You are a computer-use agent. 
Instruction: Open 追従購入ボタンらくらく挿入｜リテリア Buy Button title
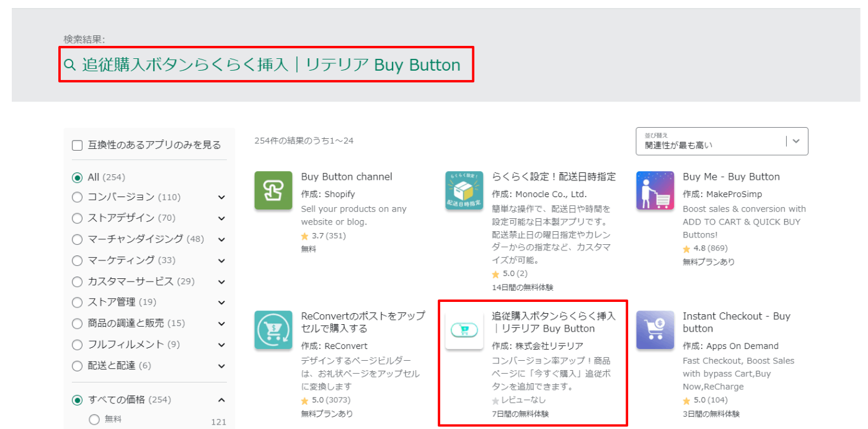point(554,322)
